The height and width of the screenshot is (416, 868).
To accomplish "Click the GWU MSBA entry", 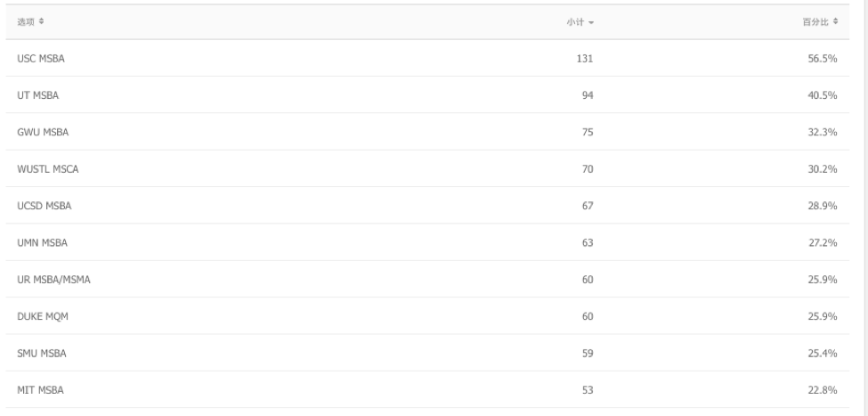I will pyautogui.click(x=427, y=132).
